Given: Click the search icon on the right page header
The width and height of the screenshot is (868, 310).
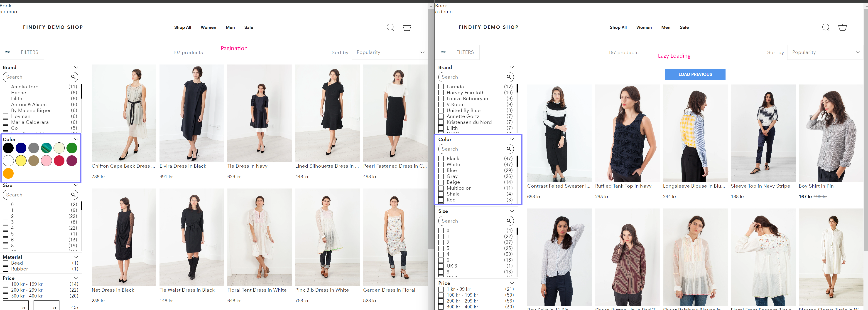Looking at the screenshot, I should (x=826, y=27).
